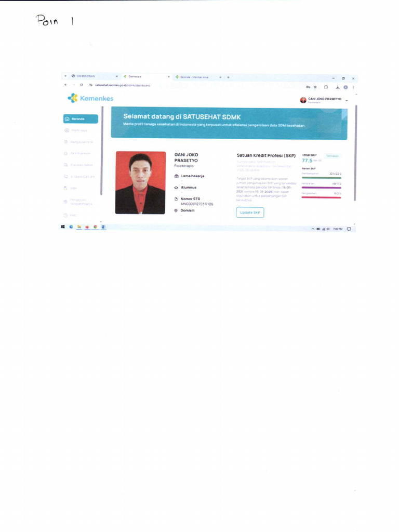Viewport: 399px width, 532px height.
Task: Click the address bar URL
Action: click(123, 86)
